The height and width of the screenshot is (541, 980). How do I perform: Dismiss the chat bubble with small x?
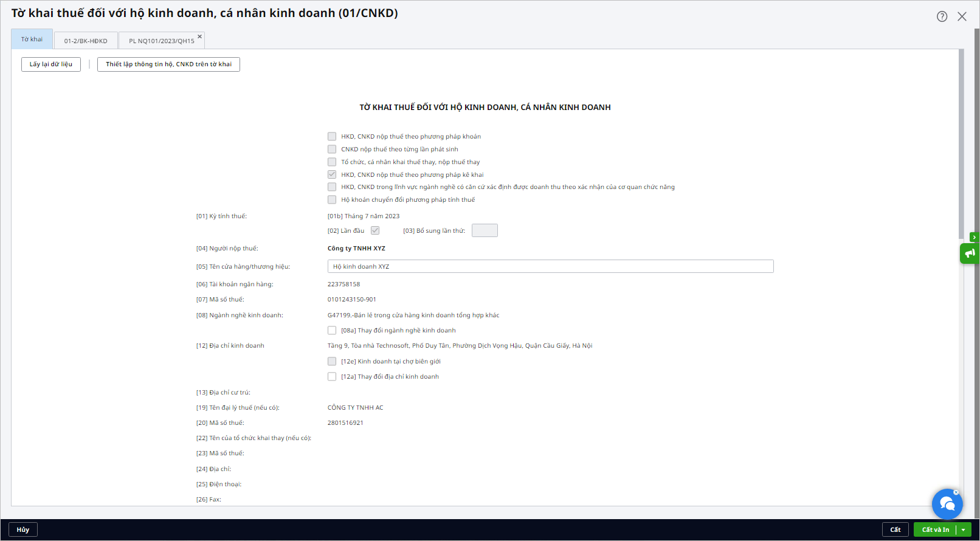956,492
